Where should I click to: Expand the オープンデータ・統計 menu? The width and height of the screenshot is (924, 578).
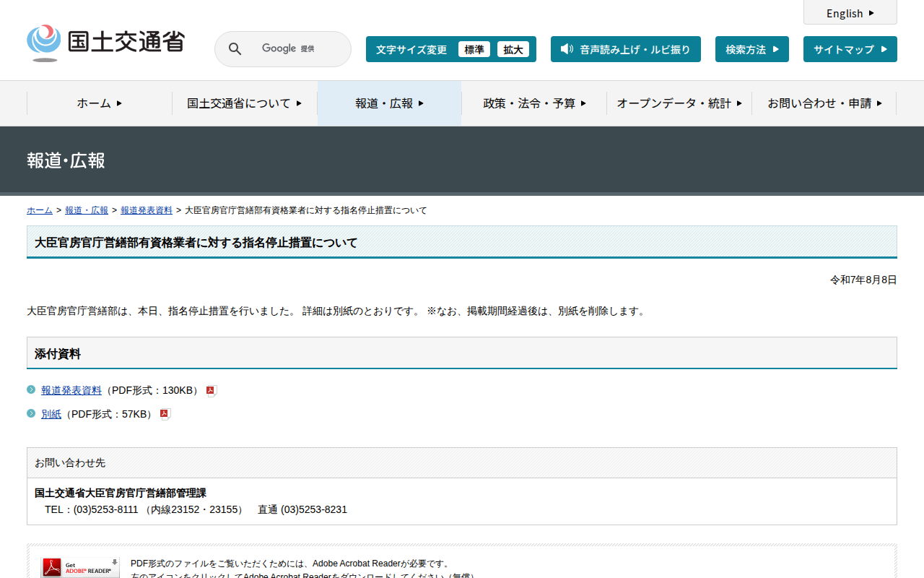coord(679,103)
